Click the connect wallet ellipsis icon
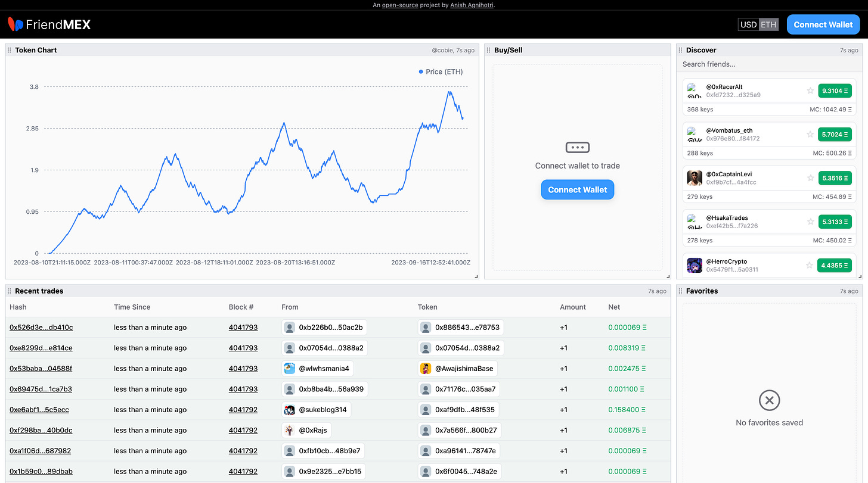Screen dimensions: 868x483 577,147
